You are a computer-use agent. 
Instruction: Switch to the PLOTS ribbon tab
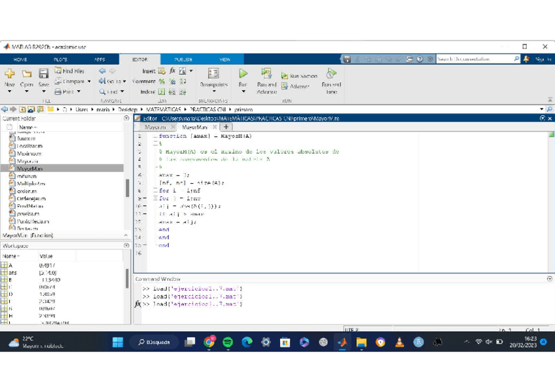[60, 59]
